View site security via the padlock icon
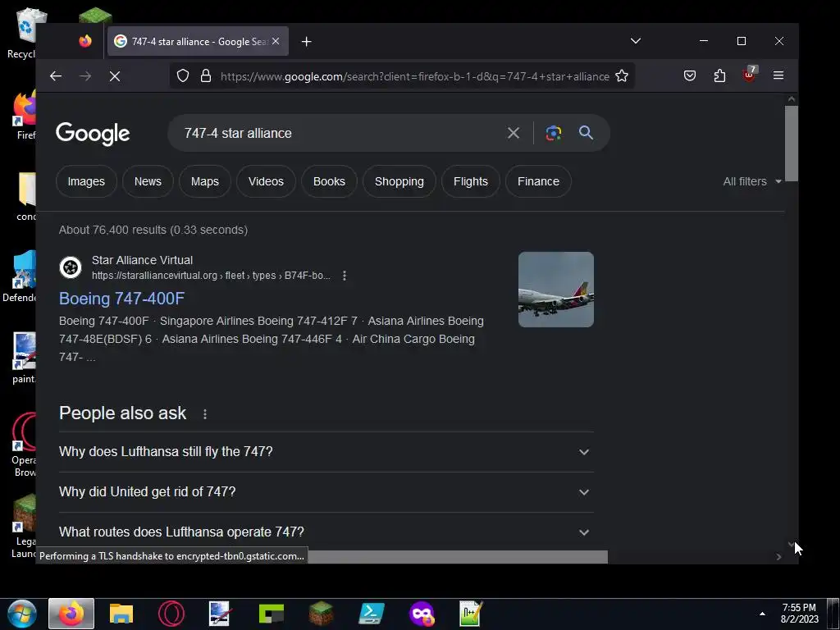 (x=206, y=76)
